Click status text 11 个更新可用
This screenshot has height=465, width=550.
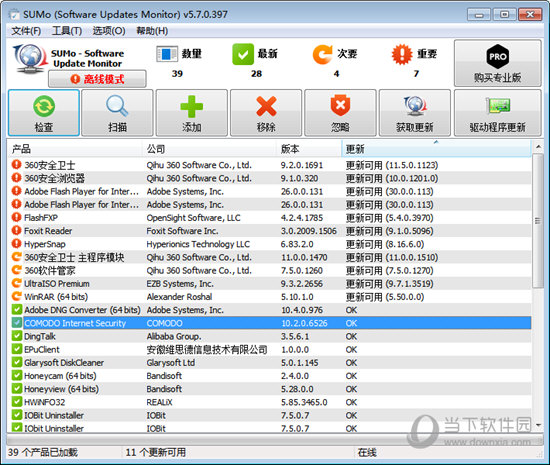pos(156,452)
